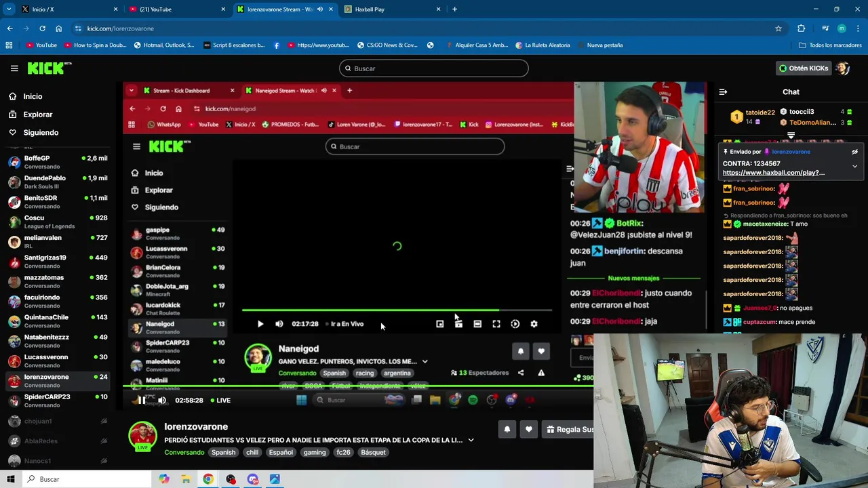Viewport: 868px width, 488px height.
Task: Open mazzatomas channel in sidebar
Action: point(58,281)
